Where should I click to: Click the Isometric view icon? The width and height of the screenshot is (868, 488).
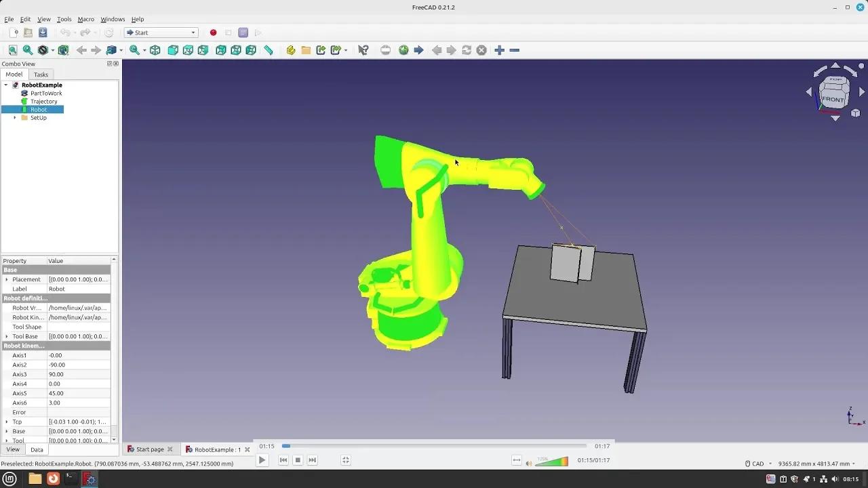tap(155, 49)
